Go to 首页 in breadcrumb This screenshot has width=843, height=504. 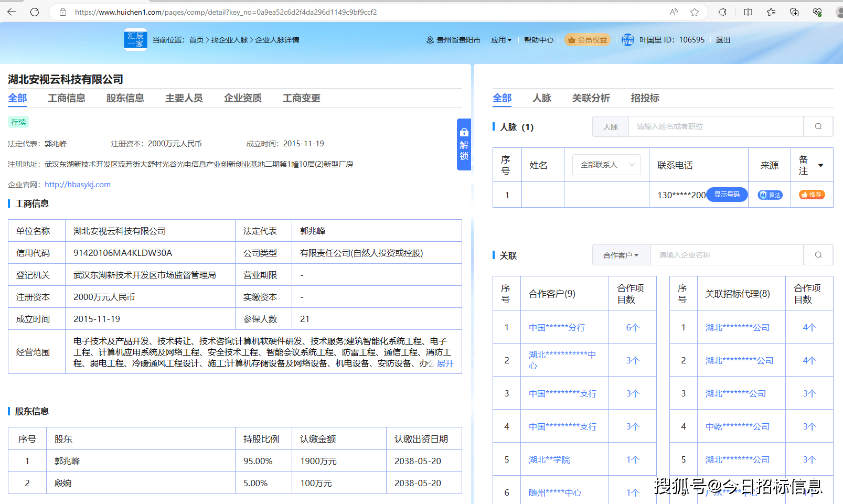[x=196, y=40]
